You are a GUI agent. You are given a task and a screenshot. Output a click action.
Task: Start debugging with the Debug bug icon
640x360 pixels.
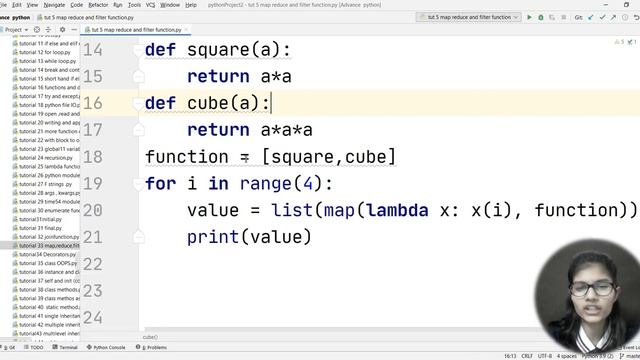point(541,18)
